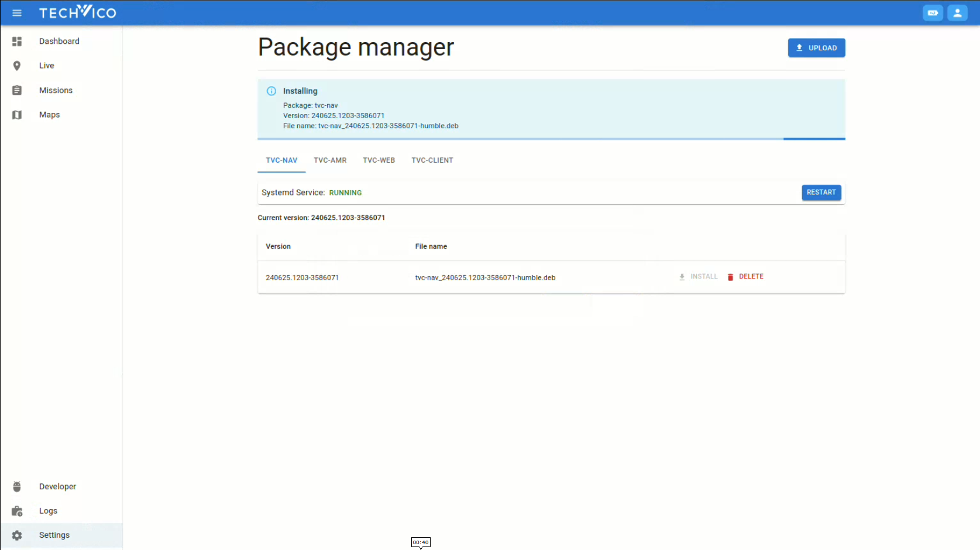Click the File name column header
The image size is (980, 550).
coord(431,246)
